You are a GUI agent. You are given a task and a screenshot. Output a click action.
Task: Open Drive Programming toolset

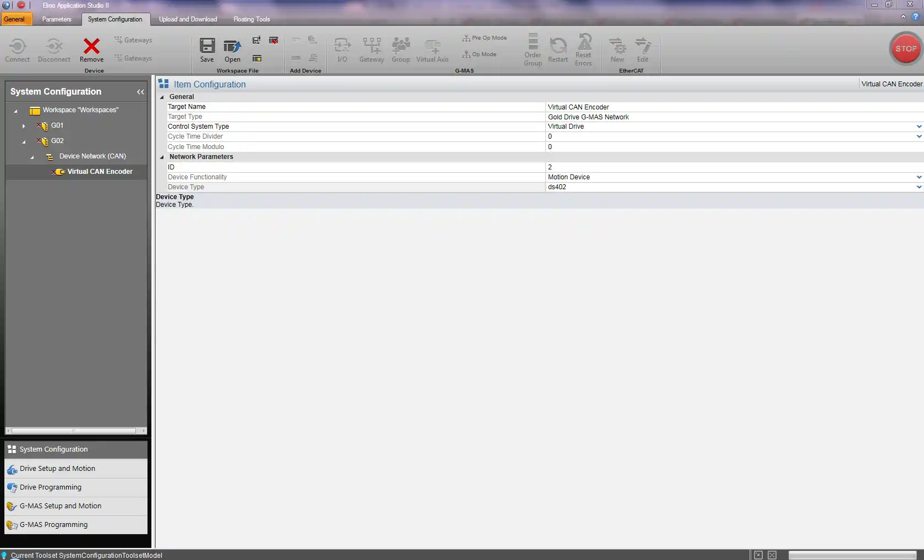pos(76,487)
